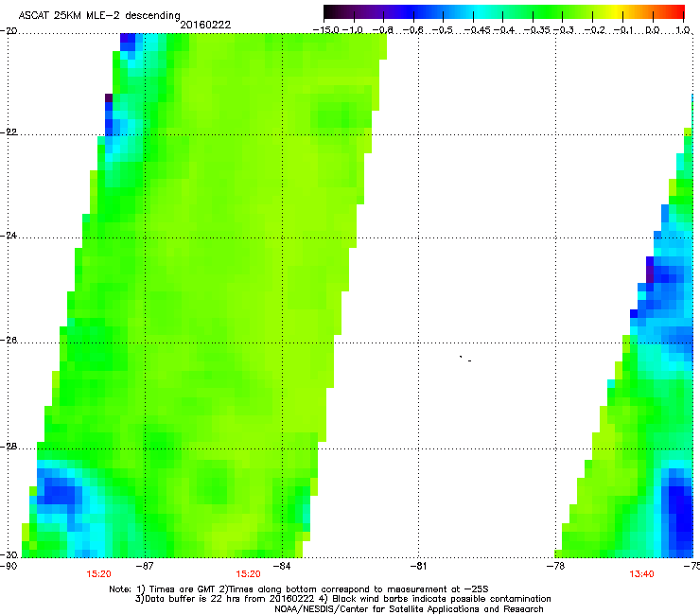Viewport: 700px width, 615px height.
Task: Click the date label 20160222
Action: [x=205, y=25]
